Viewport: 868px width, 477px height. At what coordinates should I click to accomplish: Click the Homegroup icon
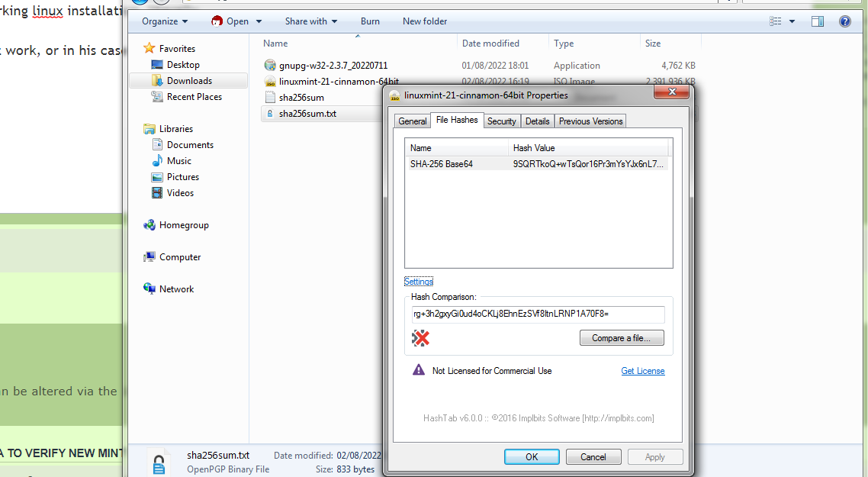(x=149, y=225)
